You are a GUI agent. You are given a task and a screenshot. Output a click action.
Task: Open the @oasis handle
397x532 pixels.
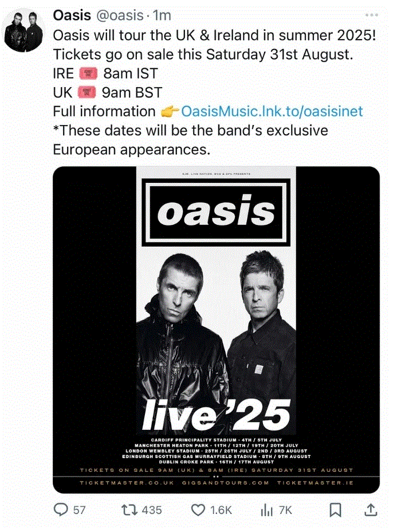(x=120, y=15)
